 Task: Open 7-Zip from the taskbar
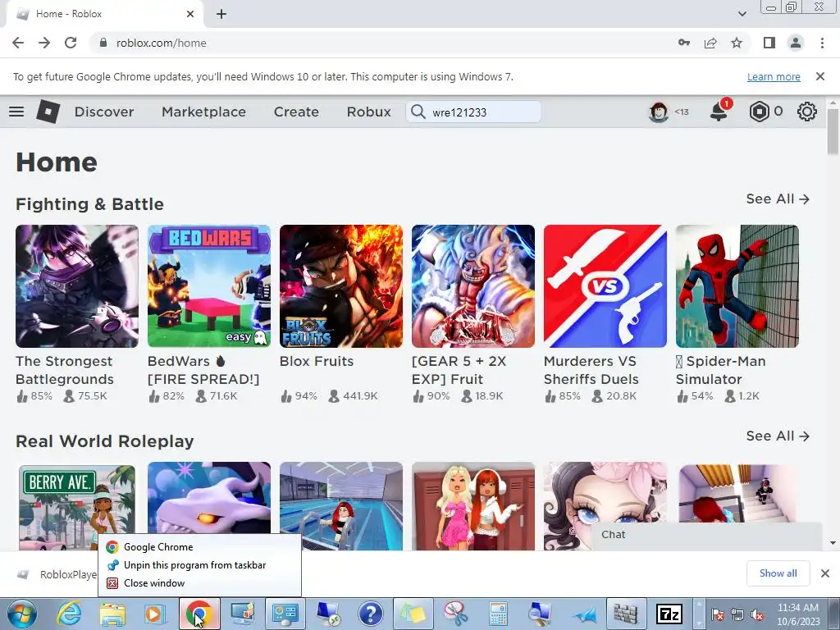[669, 614]
